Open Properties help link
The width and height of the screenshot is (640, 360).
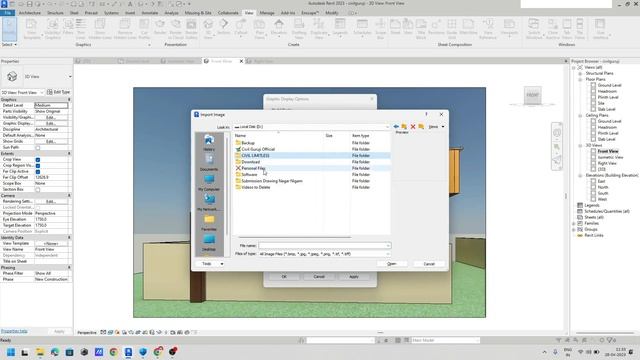coord(14,331)
